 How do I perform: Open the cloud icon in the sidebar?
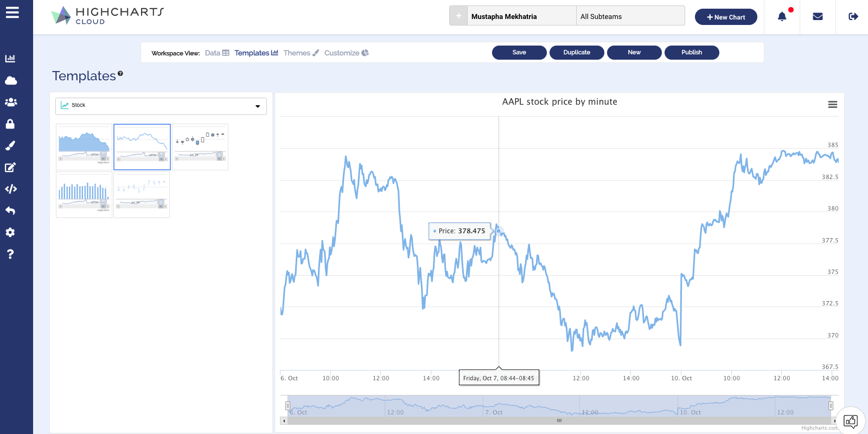pos(11,81)
